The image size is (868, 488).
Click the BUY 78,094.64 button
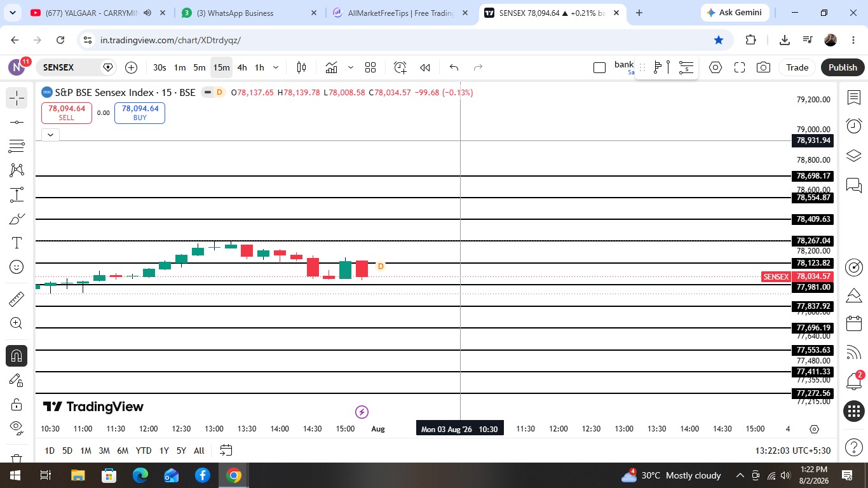pos(140,113)
